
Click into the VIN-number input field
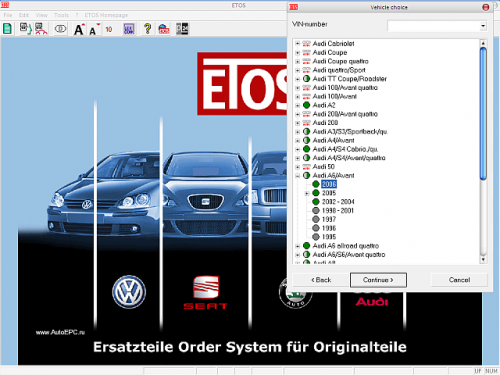tap(433, 26)
